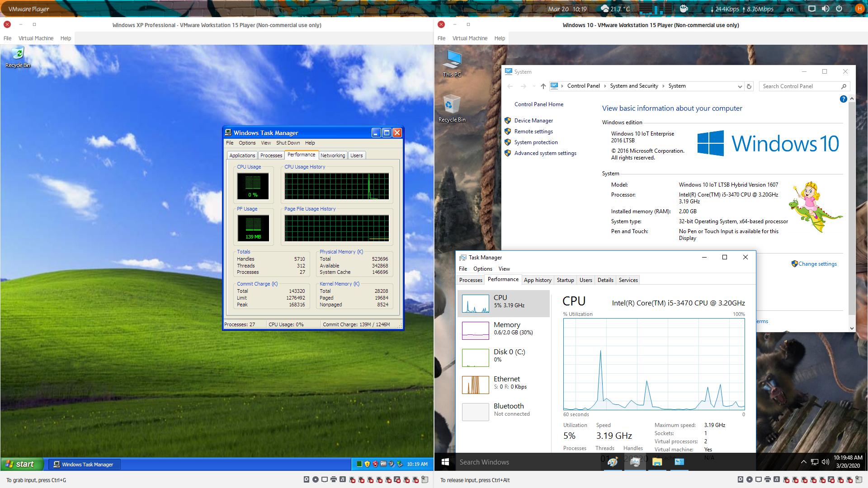Screen dimensions: 868x488
Task: Refresh the System control panel address bar
Action: click(x=749, y=86)
